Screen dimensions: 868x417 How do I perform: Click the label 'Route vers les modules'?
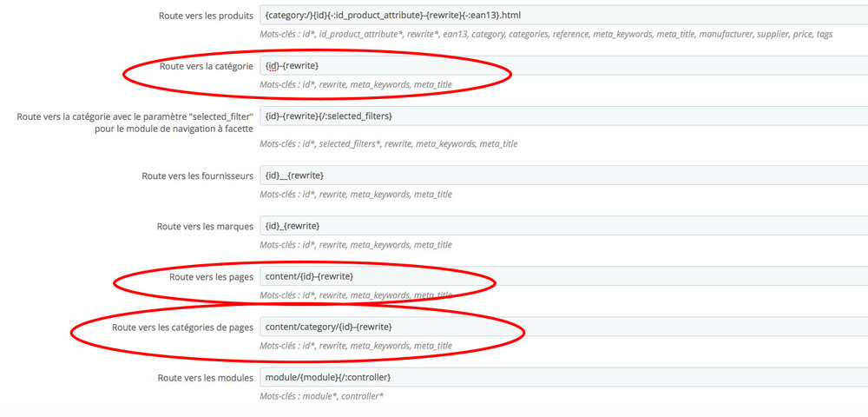click(206, 378)
